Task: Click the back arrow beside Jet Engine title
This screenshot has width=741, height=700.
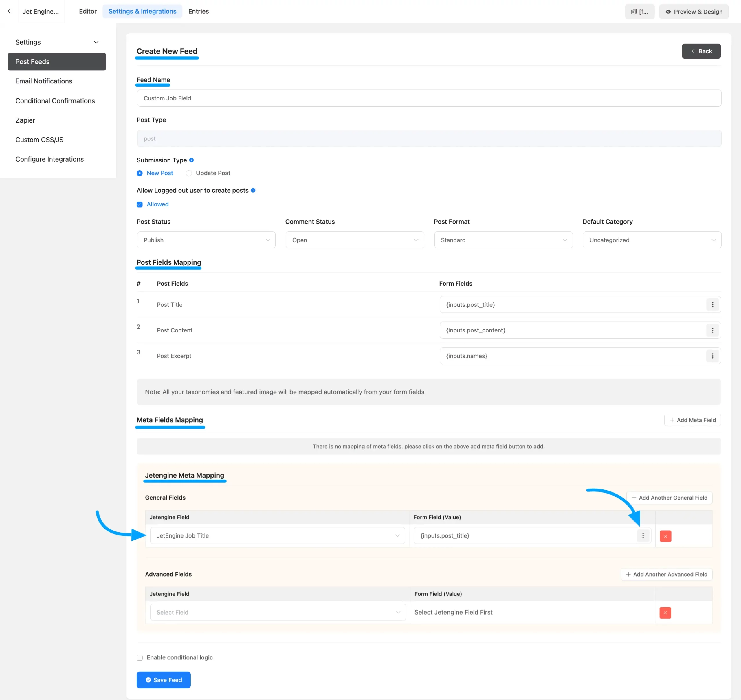Action: tap(9, 11)
